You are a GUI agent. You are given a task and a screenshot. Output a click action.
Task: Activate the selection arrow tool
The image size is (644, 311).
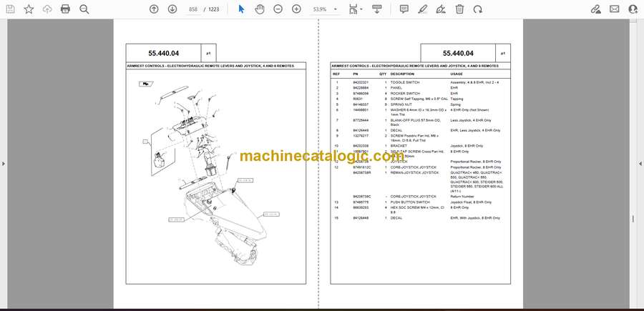242,9
